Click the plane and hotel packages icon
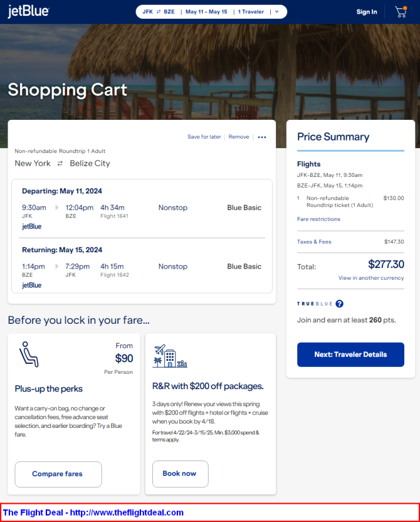This screenshot has width=420, height=522. click(169, 356)
